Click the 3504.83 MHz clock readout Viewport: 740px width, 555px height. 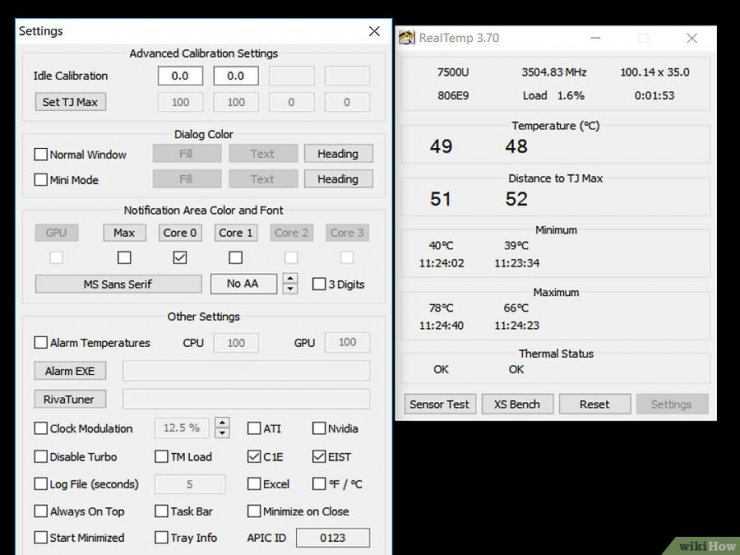tap(554, 72)
